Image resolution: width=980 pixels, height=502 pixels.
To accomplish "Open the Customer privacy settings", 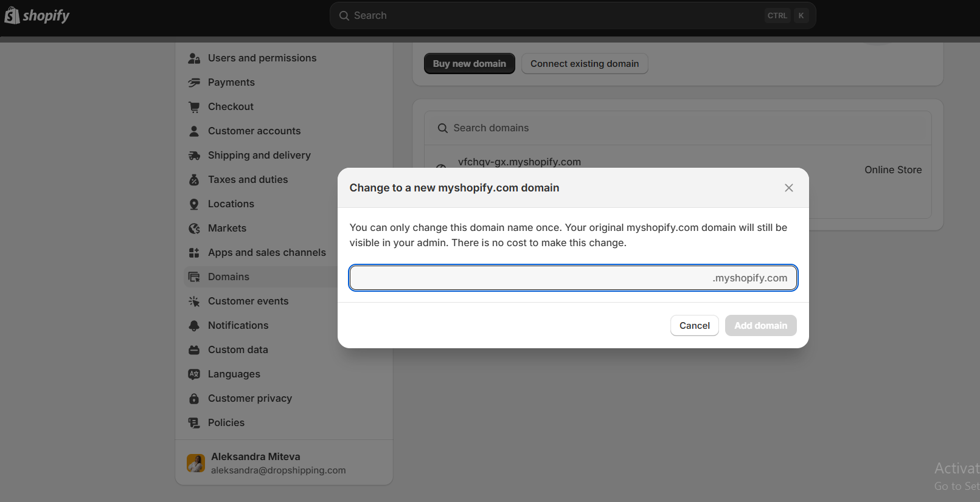I will [250, 399].
